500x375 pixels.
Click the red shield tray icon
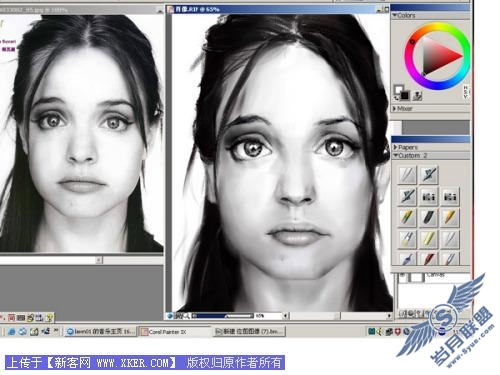[398, 331]
